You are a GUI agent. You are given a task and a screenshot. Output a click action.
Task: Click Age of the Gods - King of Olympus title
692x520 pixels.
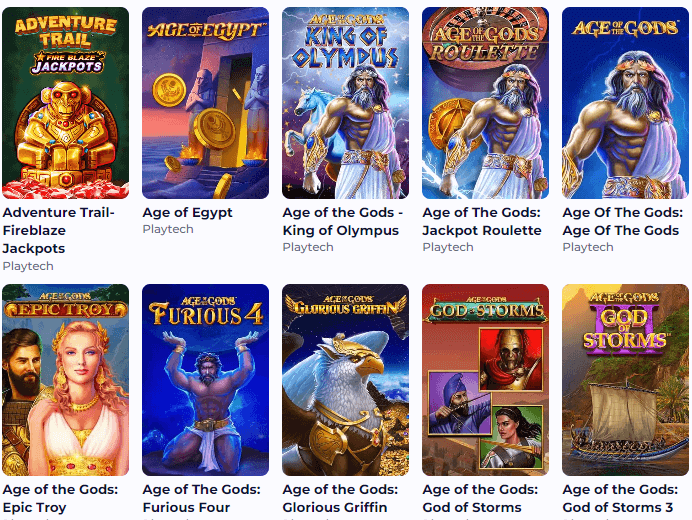tap(342, 222)
